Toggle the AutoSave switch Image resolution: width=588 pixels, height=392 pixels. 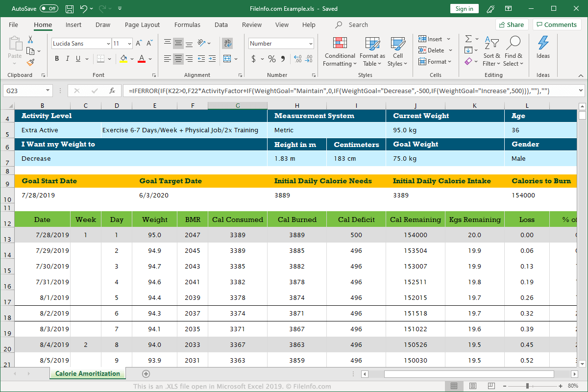point(49,9)
